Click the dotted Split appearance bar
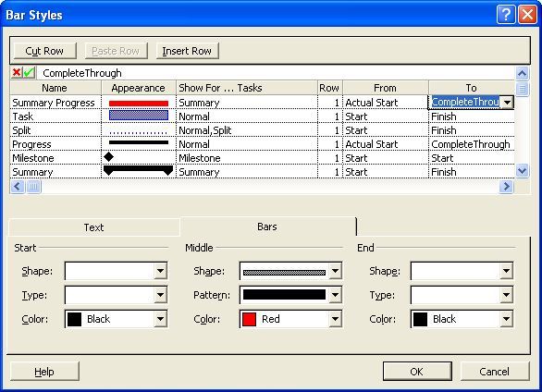Viewport: 542px width, 392px height. [139, 132]
